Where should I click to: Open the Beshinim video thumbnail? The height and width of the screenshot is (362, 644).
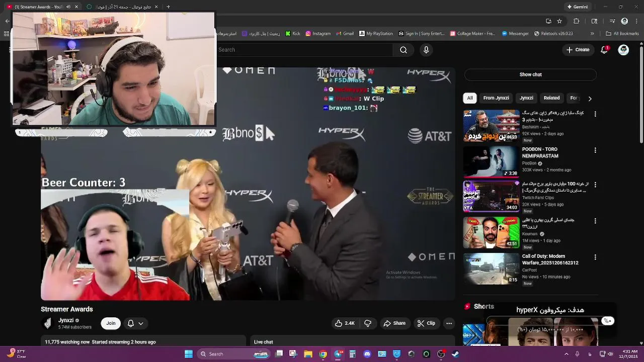click(491, 126)
